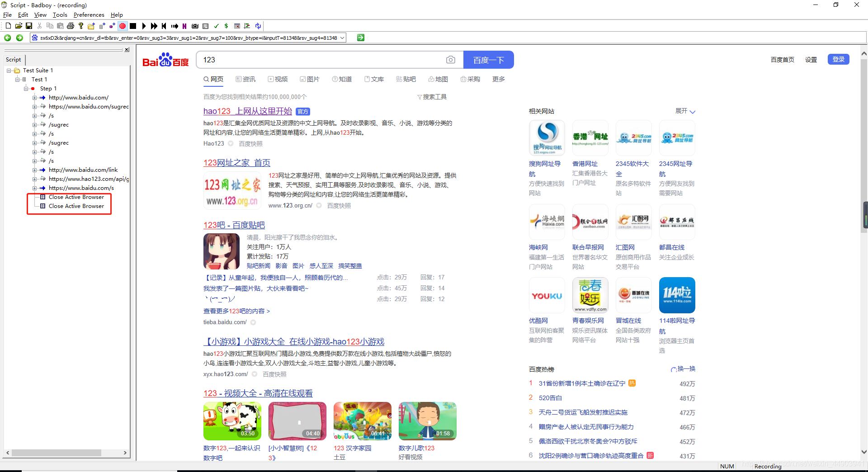This screenshot has width=868, height=472.
Task: Create a new script with New icon
Action: click(x=8, y=26)
